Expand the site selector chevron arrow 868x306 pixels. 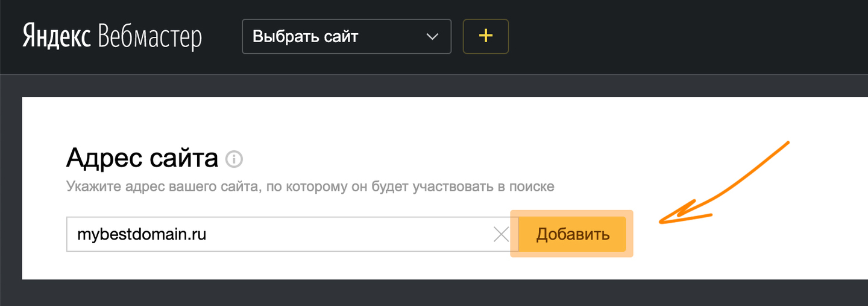coord(432,37)
